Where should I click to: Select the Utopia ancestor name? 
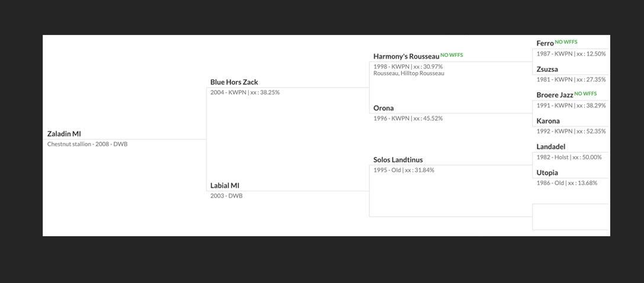click(547, 172)
